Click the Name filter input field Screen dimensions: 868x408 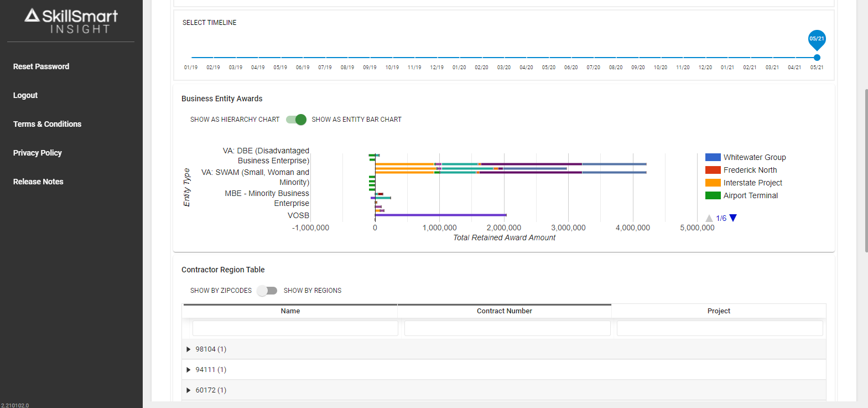click(x=295, y=328)
